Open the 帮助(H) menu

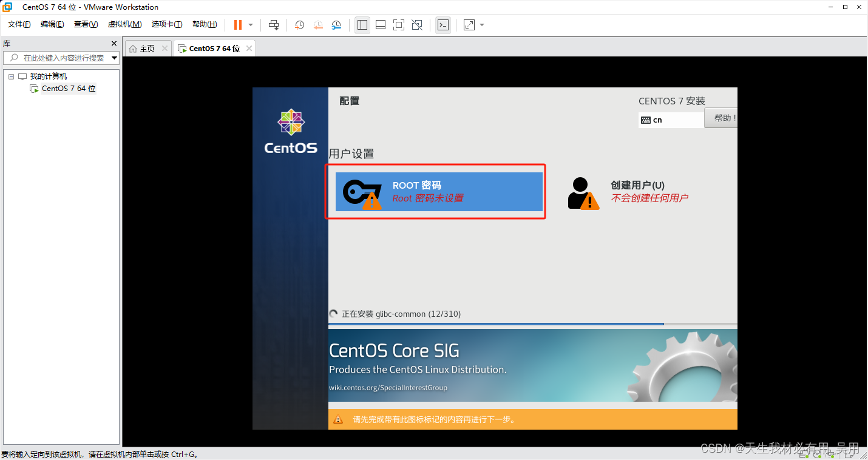(205, 24)
